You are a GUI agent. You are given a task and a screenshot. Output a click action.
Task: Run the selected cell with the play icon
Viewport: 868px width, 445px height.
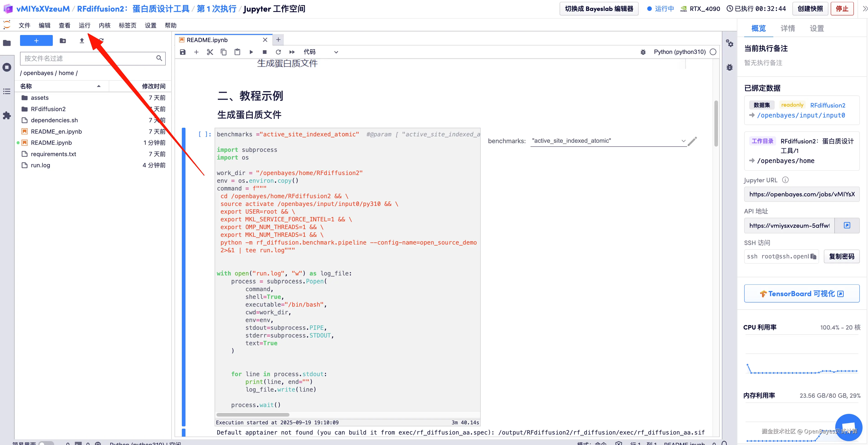click(x=251, y=52)
